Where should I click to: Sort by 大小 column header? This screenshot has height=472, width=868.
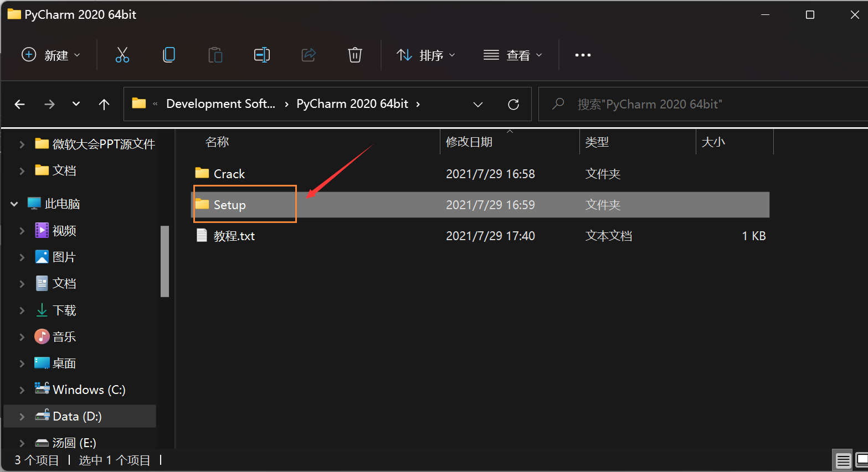713,142
